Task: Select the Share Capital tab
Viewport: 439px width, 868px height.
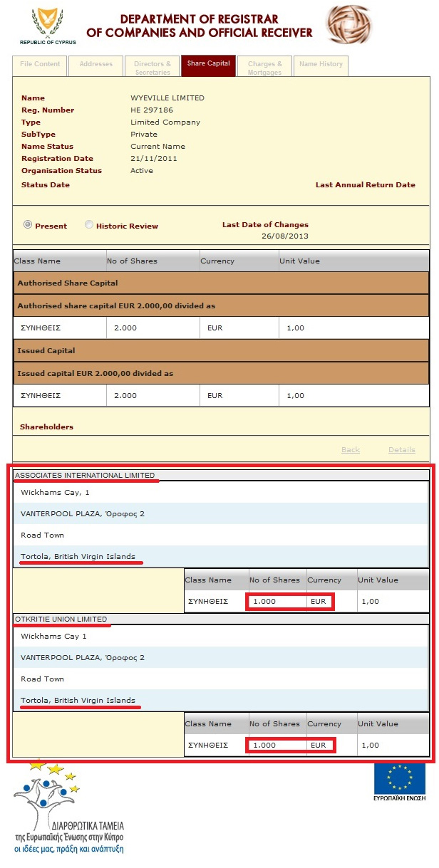Action: pyautogui.click(x=208, y=65)
